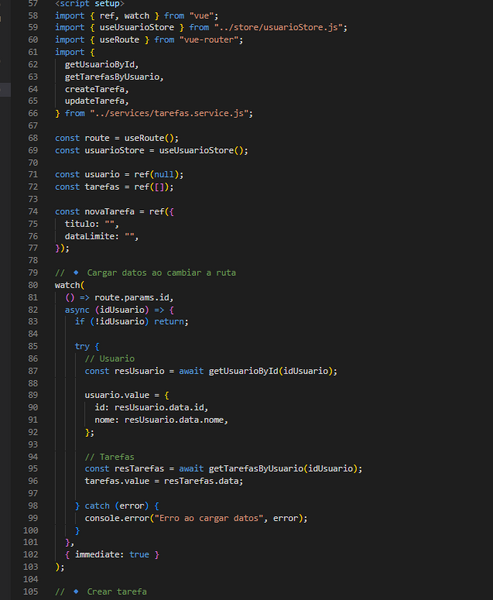Click 'updateTarefa,' on line 65
The image size is (493, 600).
[x=96, y=101]
